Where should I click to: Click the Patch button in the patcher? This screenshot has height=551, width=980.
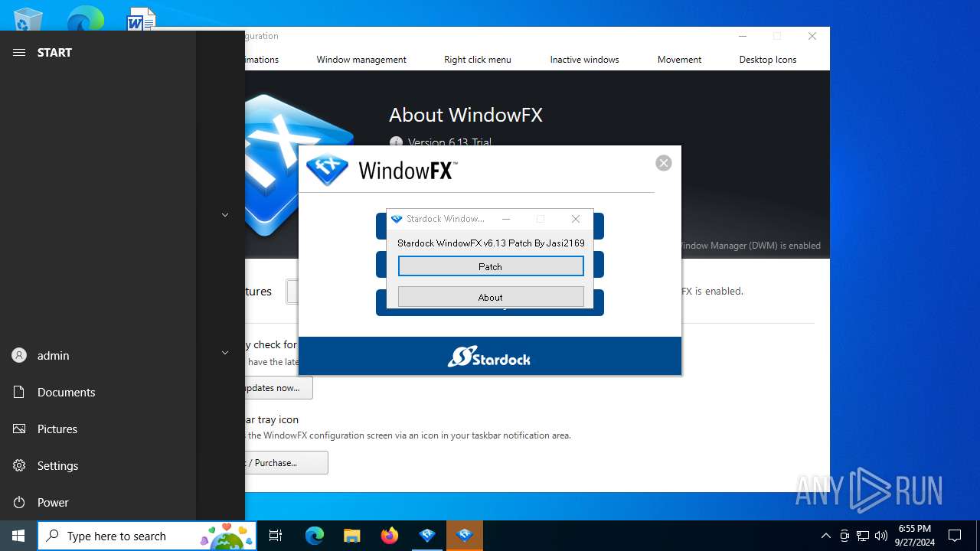(491, 266)
